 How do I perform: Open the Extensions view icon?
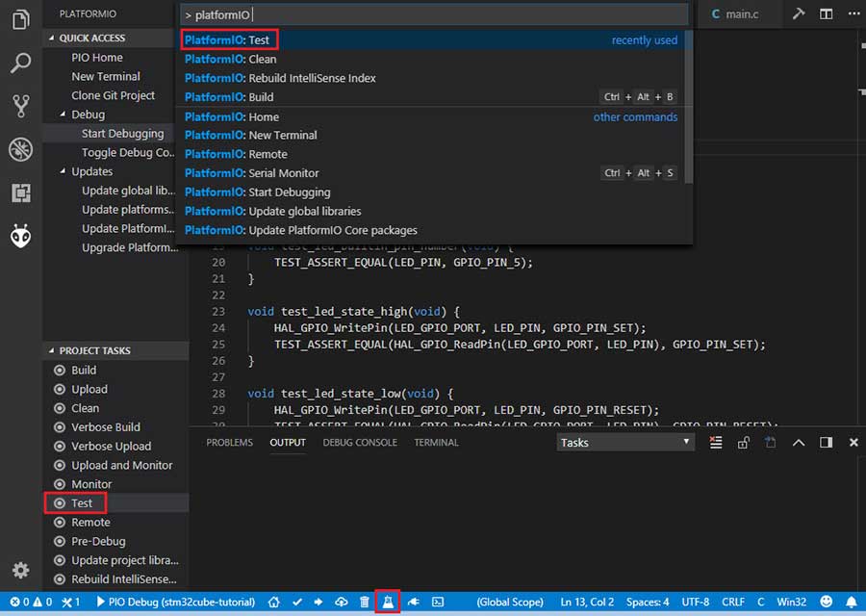click(x=20, y=192)
